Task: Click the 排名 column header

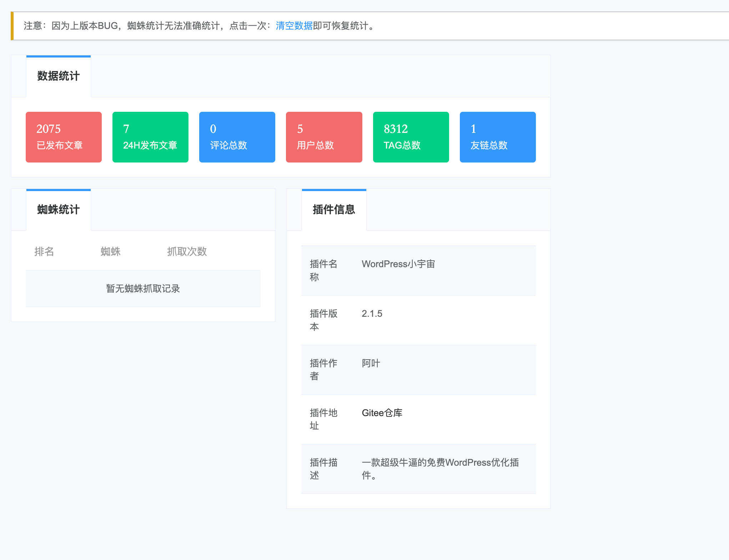Action: pos(44,252)
